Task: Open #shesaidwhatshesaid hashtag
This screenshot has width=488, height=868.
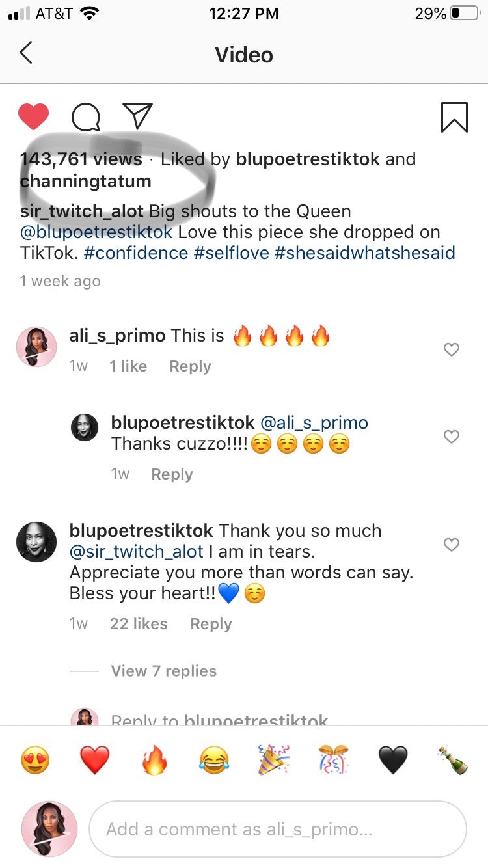Action: (365, 252)
